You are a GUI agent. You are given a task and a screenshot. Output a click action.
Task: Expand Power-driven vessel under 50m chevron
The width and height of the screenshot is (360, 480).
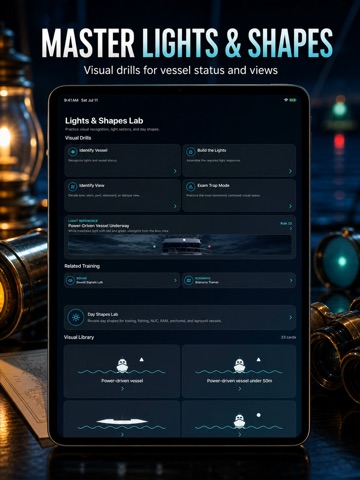pos(239,389)
